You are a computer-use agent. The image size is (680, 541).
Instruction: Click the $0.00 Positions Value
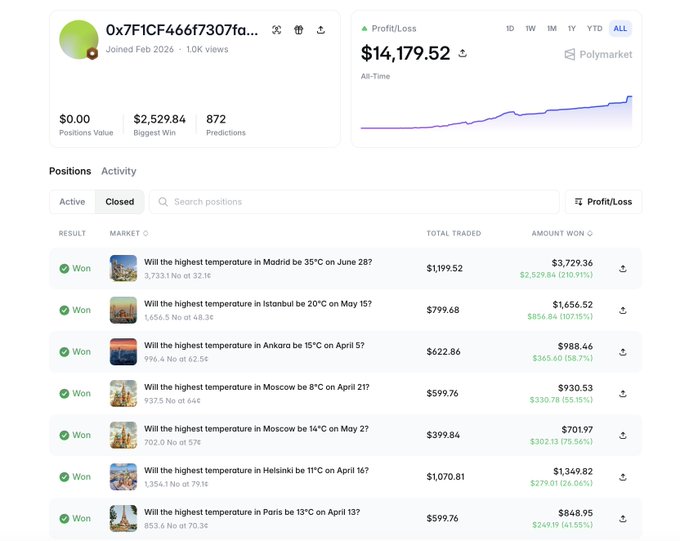[x=75, y=119]
